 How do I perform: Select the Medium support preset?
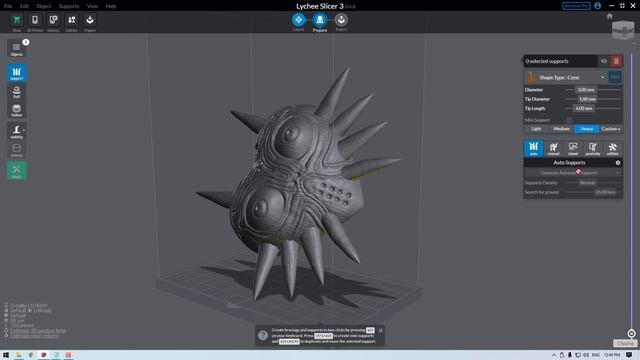tap(561, 129)
